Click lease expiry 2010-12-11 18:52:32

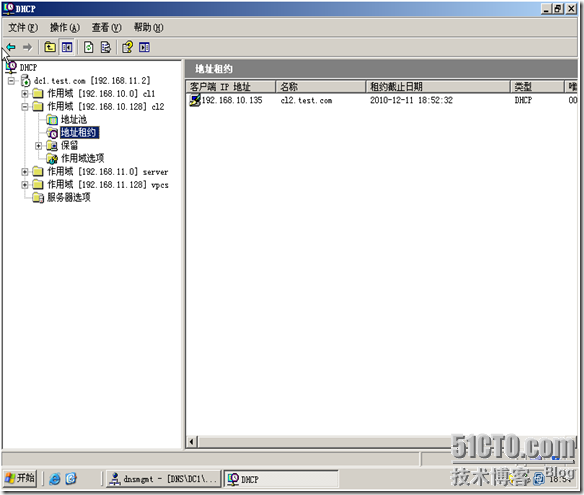[x=411, y=100]
